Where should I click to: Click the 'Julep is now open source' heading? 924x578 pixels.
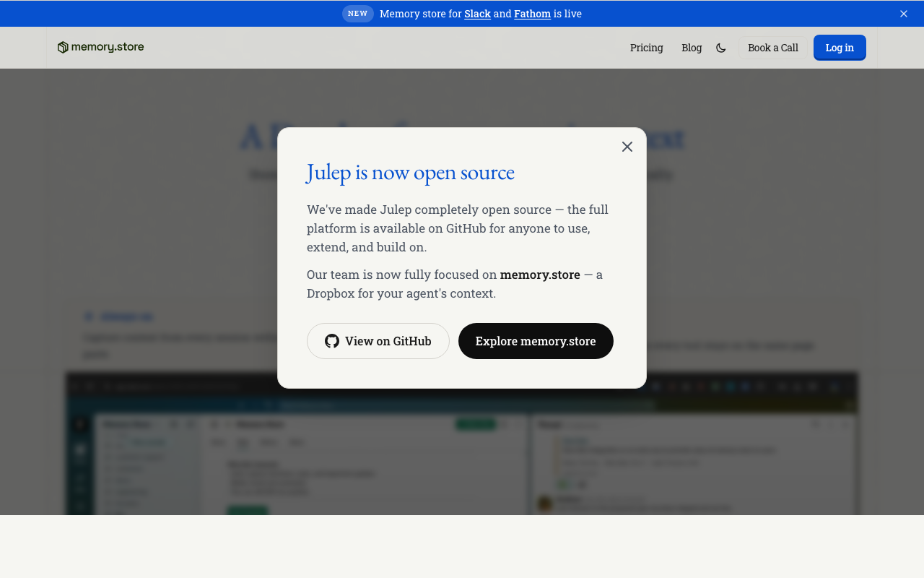410,172
